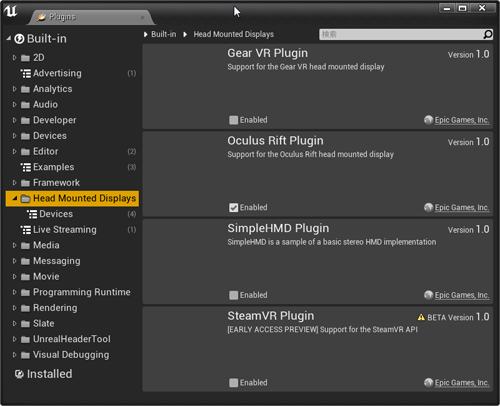Expand the Rendering folder arrow
Image resolution: width=500 pixels, height=406 pixels.
coord(14,308)
